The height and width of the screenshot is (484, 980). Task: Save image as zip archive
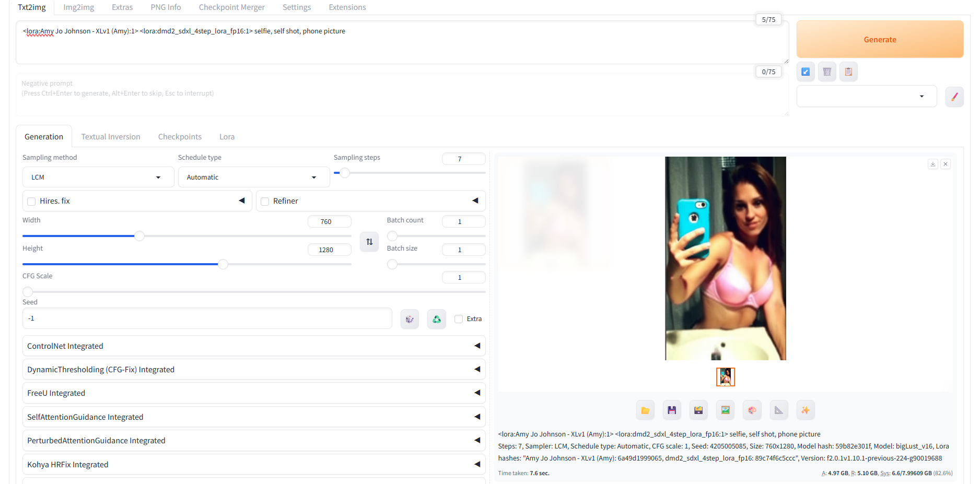(698, 410)
